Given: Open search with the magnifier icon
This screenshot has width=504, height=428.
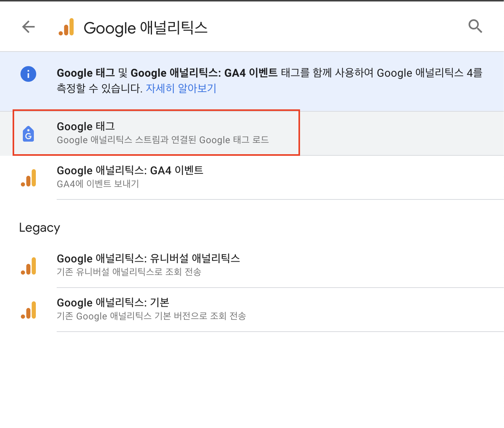Looking at the screenshot, I should pos(475,26).
